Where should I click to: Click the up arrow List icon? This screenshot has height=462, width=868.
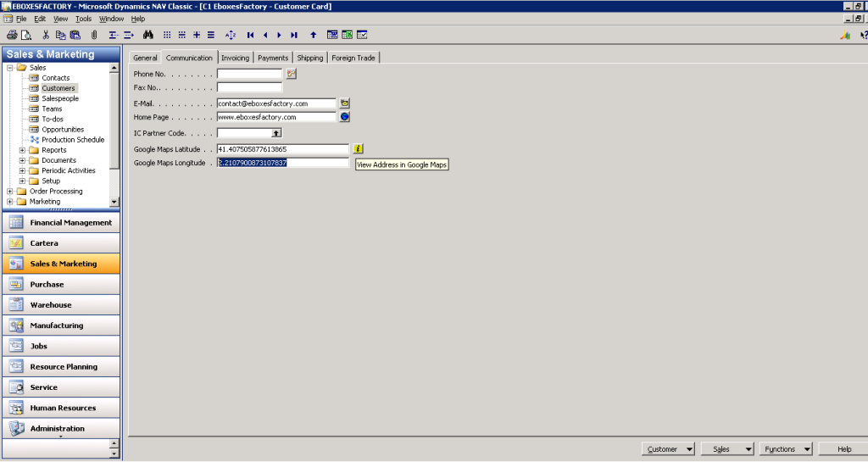point(314,35)
